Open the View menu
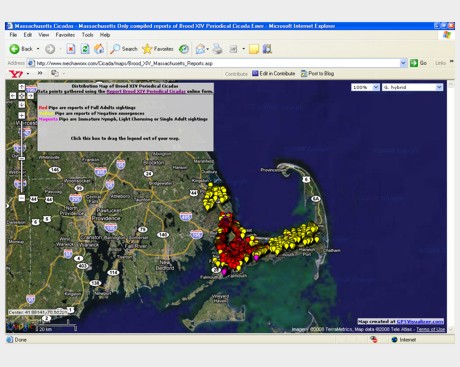The height and width of the screenshot is (367, 460). [44, 35]
